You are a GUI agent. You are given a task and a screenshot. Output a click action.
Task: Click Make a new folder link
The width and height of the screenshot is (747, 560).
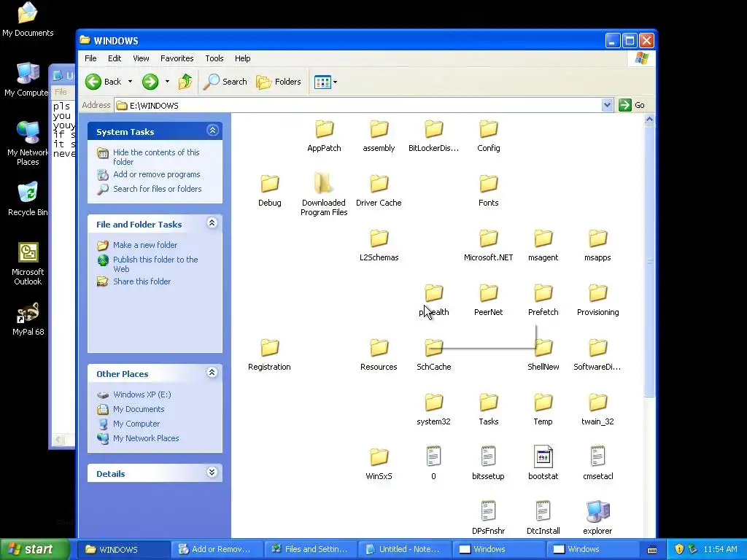click(145, 245)
